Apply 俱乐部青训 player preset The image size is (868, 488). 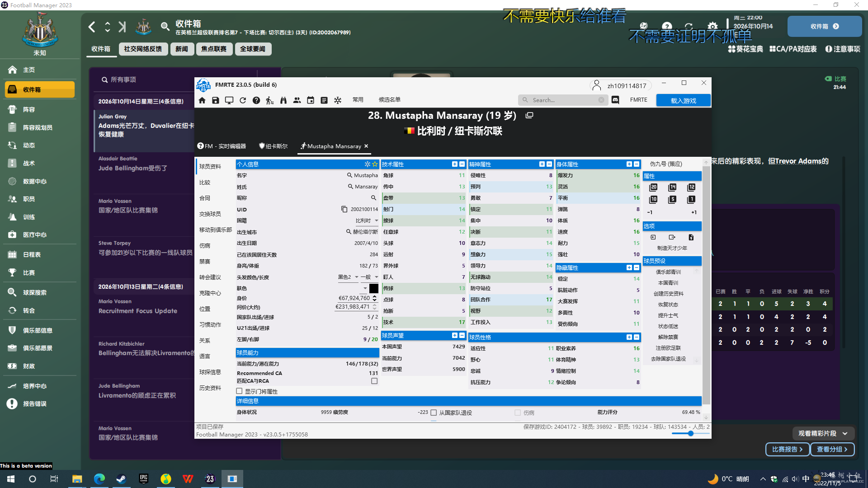pyautogui.click(x=668, y=272)
